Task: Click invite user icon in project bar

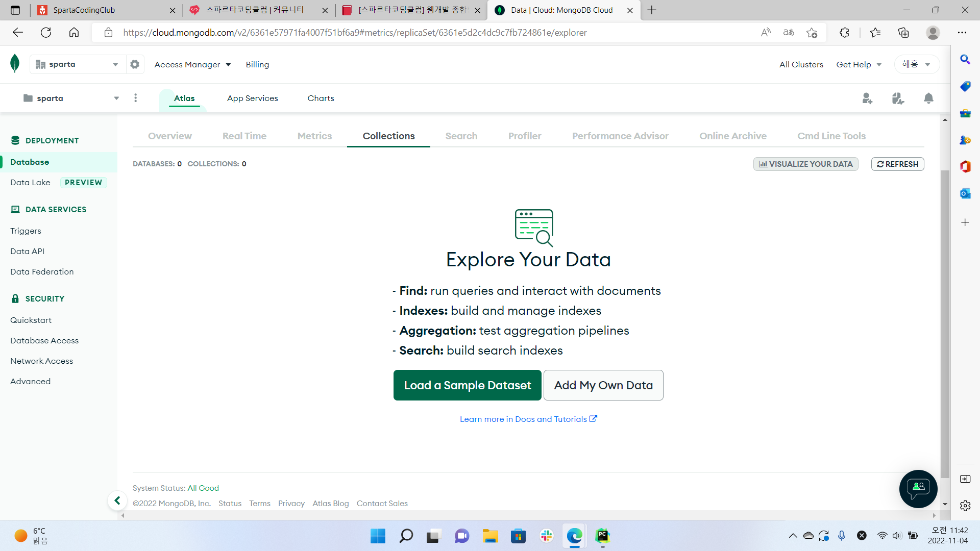Action: click(867, 98)
